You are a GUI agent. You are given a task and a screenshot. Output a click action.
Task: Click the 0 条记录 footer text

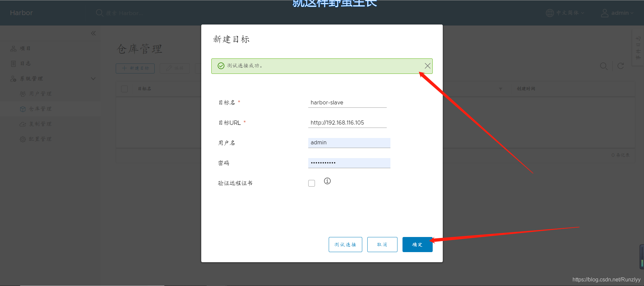click(621, 155)
